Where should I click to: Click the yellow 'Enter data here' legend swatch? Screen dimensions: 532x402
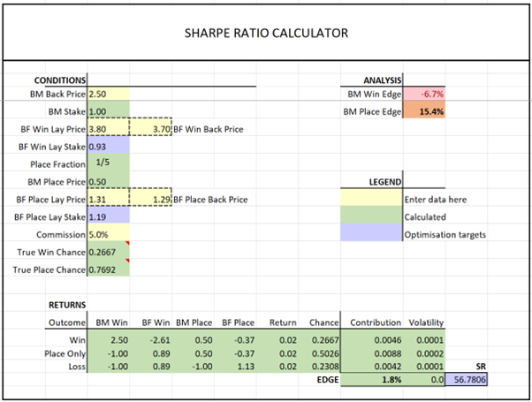click(371, 197)
